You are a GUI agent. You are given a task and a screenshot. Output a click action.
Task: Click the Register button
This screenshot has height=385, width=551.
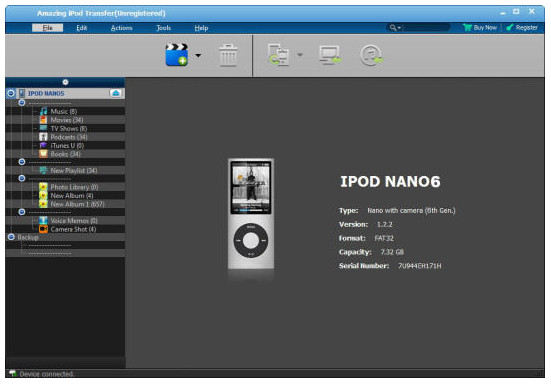(522, 27)
